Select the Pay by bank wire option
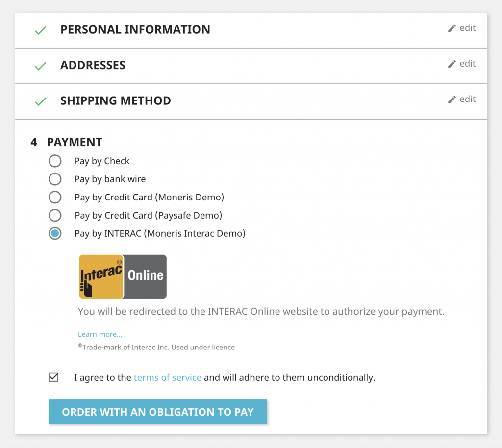The image size is (502, 448). [x=55, y=179]
